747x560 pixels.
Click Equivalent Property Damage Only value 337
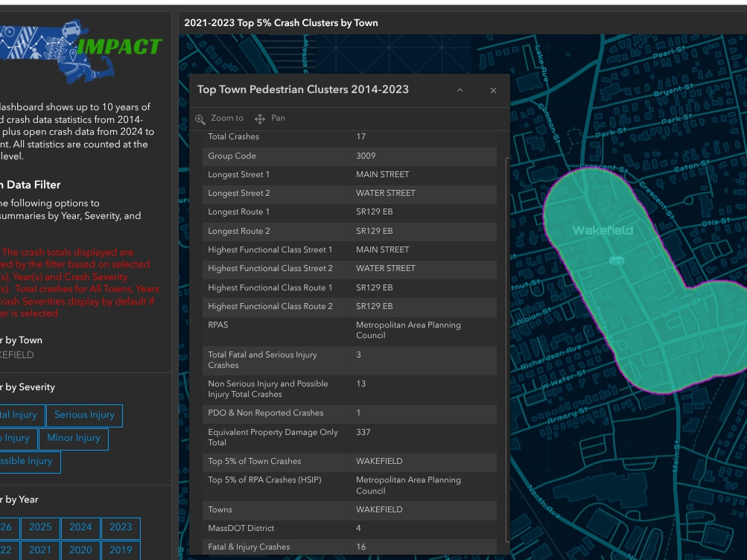tap(363, 433)
